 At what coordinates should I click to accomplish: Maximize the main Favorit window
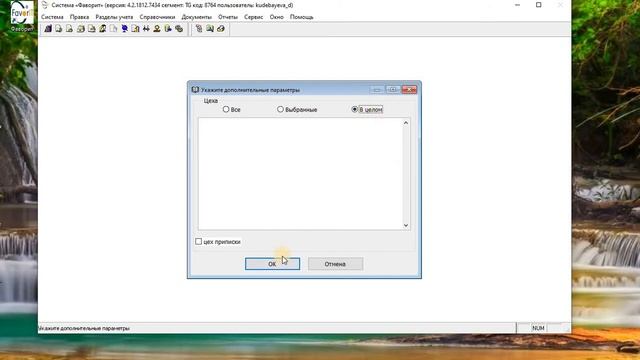point(538,5)
